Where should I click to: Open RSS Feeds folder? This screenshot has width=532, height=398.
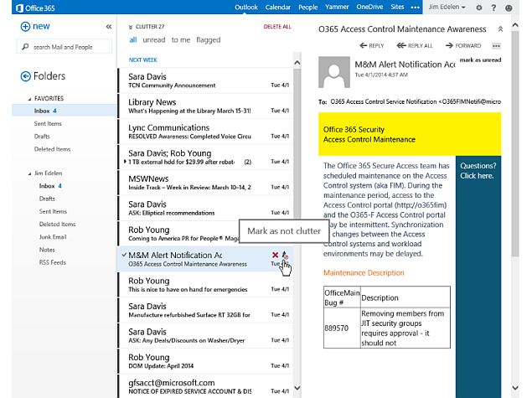coord(53,262)
